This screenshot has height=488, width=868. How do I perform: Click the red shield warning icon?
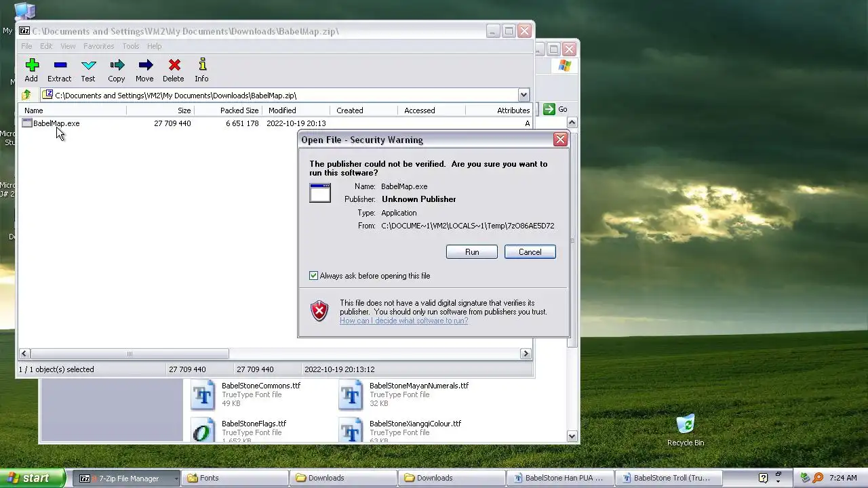(x=319, y=311)
